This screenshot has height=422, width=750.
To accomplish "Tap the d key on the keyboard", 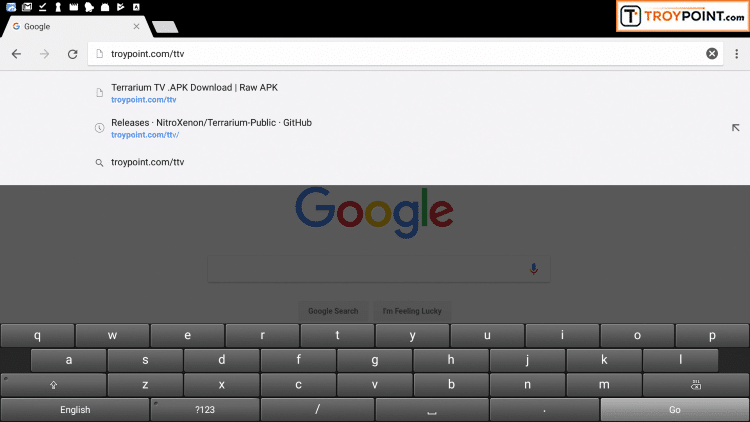I will [x=222, y=360].
